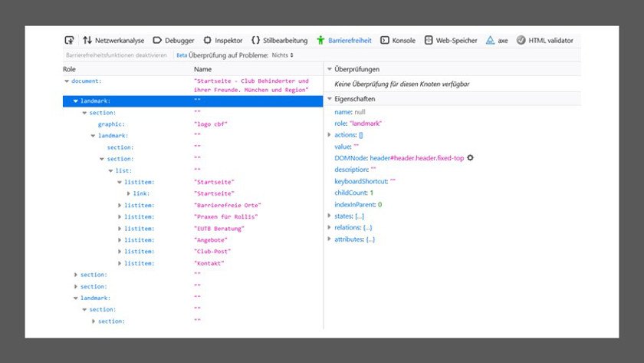Click the axe triangle icon
The image size is (644, 363).
[490, 40]
